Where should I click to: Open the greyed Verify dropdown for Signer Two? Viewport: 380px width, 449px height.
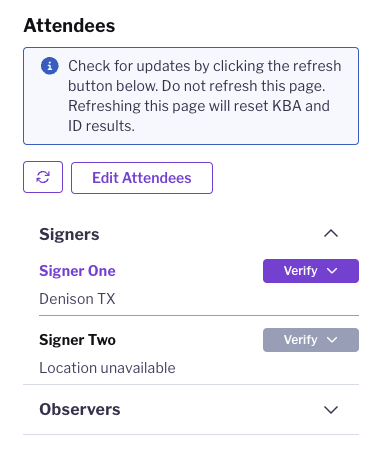311,340
